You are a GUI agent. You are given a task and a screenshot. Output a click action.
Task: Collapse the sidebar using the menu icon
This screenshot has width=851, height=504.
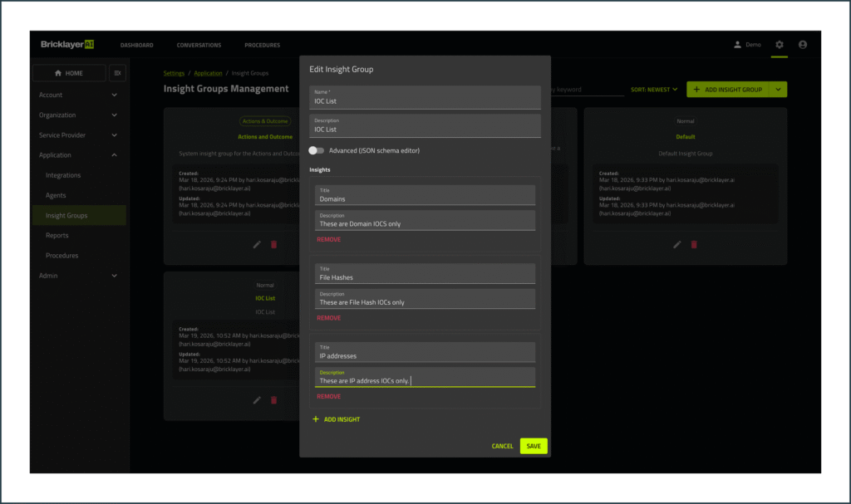pos(117,73)
